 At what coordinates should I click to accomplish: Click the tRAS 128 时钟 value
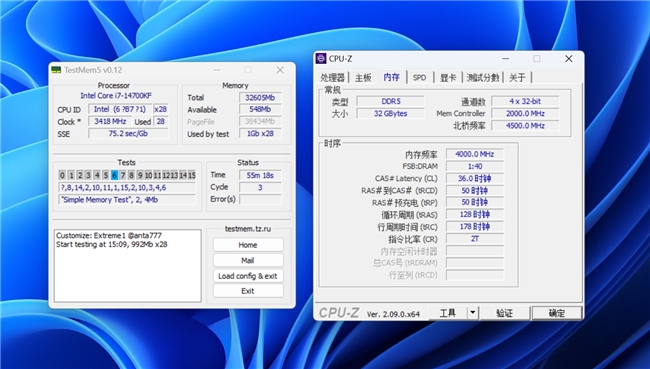(x=475, y=214)
